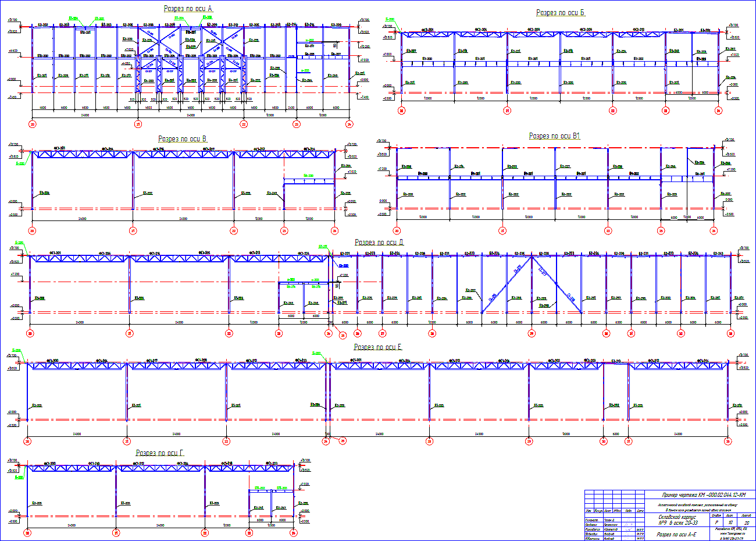Click the title "Разрез по оси Г"

click(160, 453)
